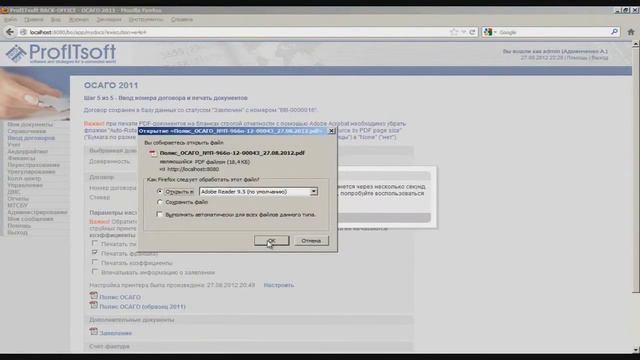Image resolution: width=640 pixels, height=360 pixels.
Task: Open the Справка menu
Action: click(x=182, y=20)
